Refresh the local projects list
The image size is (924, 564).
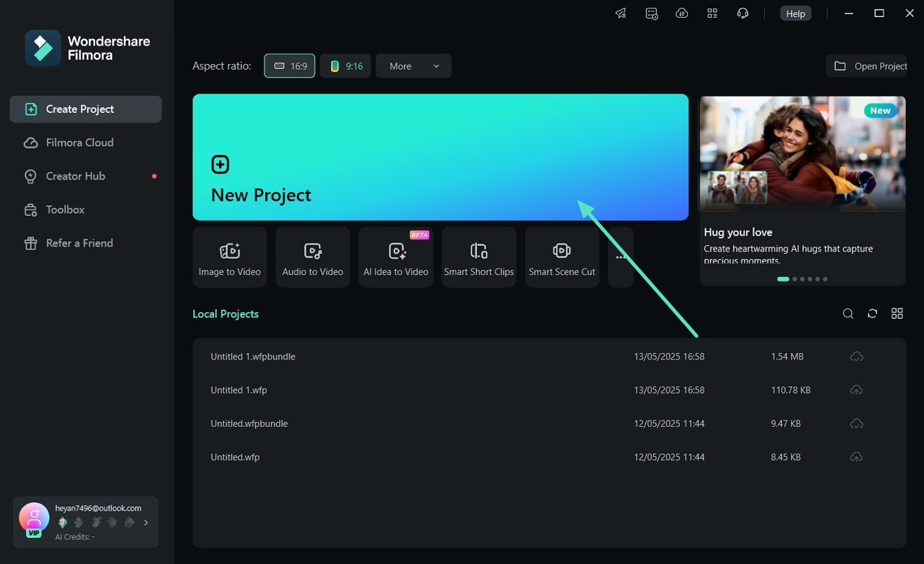click(x=872, y=313)
